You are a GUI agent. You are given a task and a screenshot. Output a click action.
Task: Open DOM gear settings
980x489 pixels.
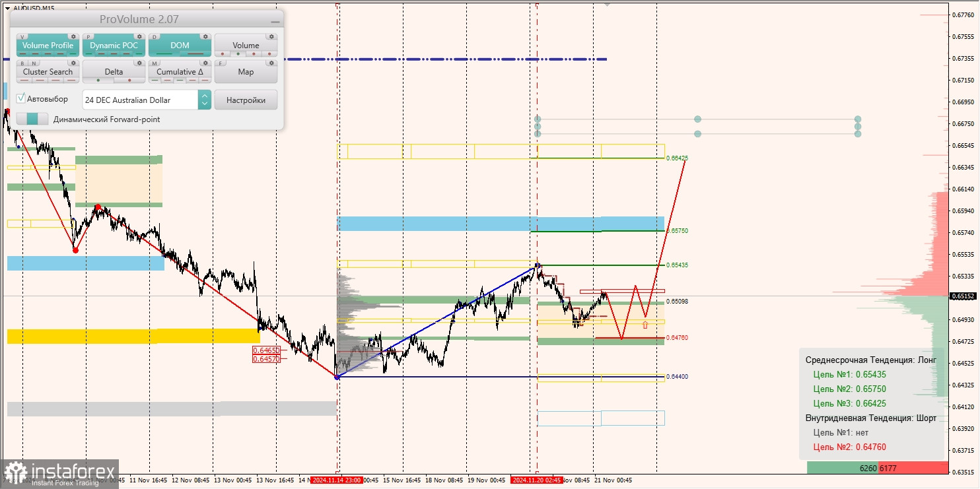click(x=205, y=36)
